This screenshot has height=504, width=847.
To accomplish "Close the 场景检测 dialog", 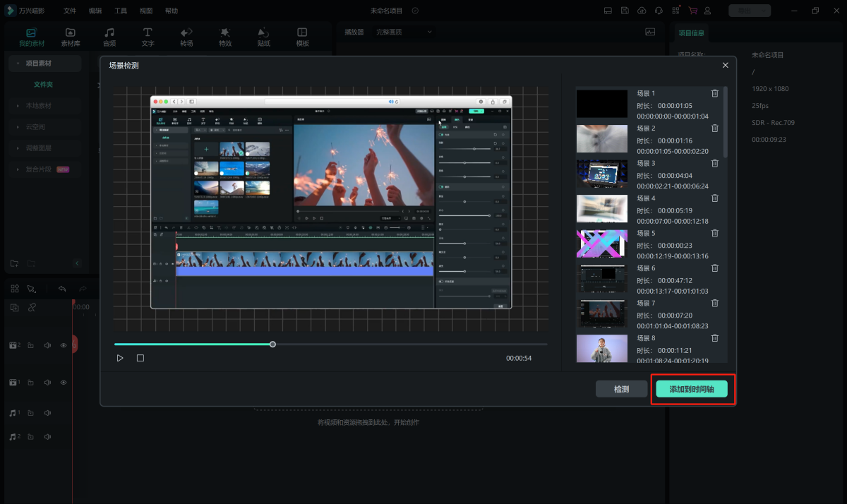I will [x=725, y=65].
